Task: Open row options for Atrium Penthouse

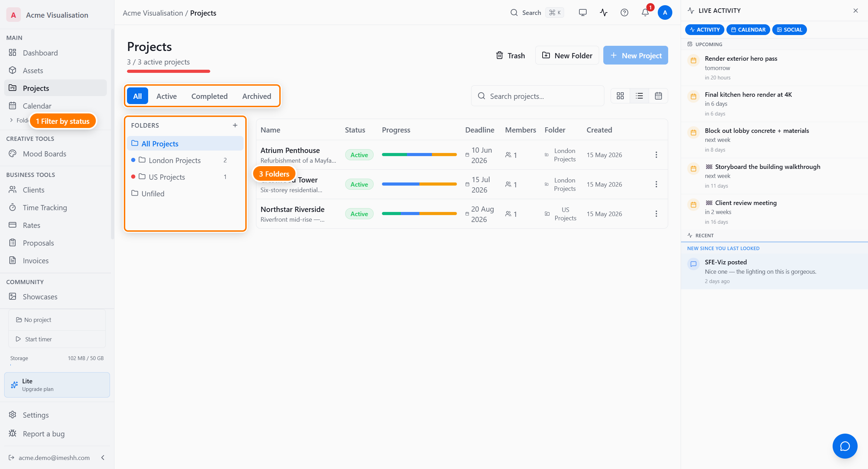Action: pos(656,155)
